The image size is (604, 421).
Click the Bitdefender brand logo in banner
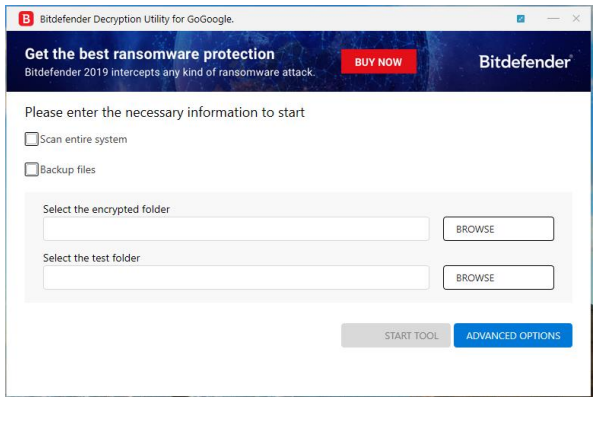525,62
